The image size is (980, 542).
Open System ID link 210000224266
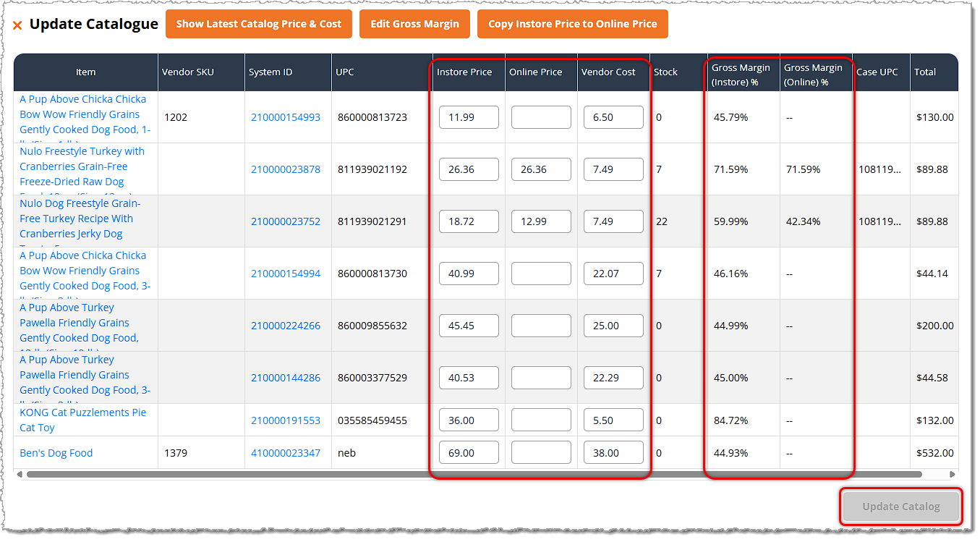[286, 326]
